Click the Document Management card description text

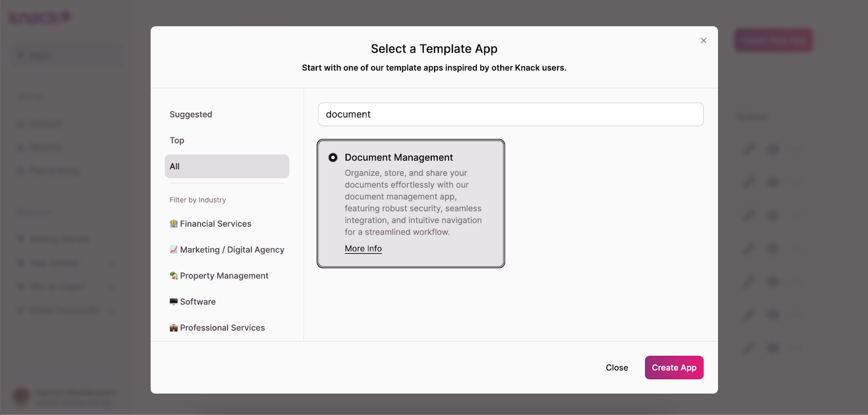pos(412,202)
